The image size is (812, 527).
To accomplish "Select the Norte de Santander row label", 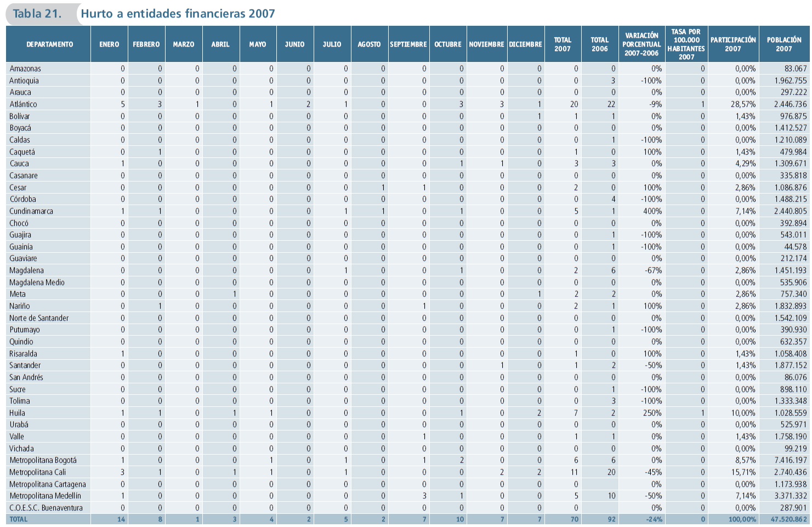I will pos(39,318).
